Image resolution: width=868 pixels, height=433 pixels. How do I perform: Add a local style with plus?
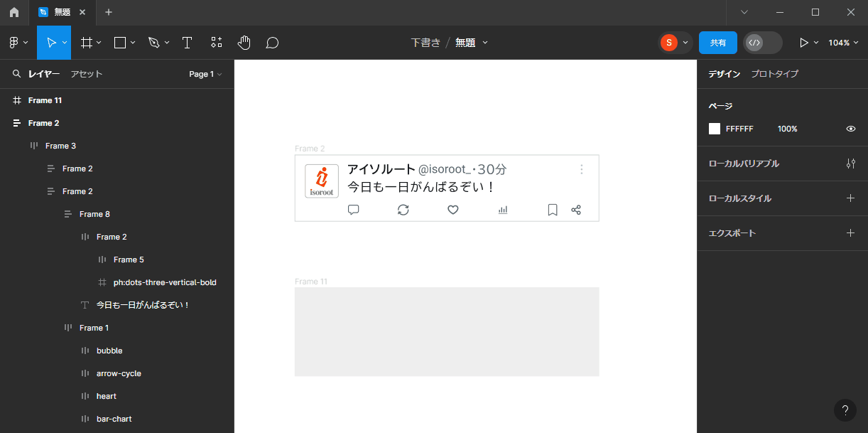(850, 198)
